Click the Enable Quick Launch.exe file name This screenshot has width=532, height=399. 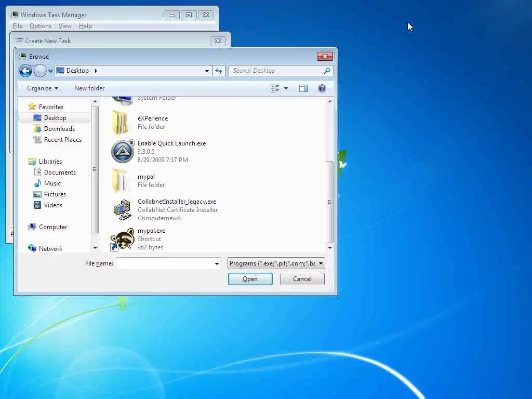(171, 143)
